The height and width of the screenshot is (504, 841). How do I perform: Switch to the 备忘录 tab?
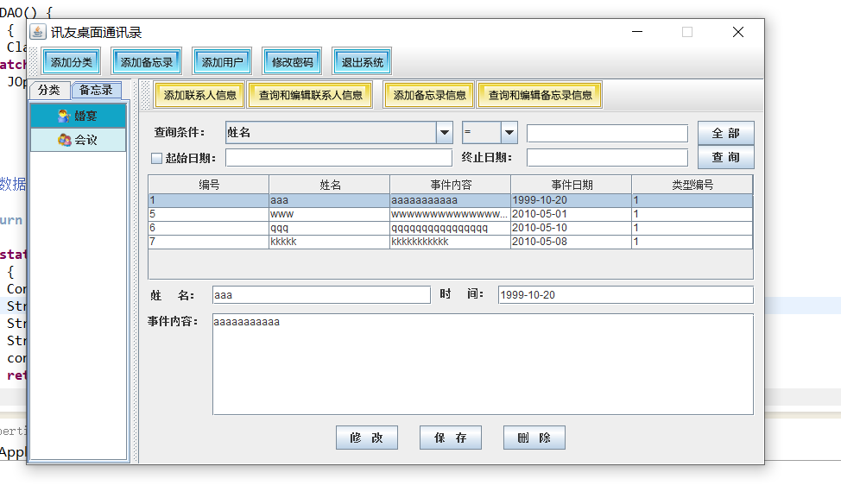point(96,90)
